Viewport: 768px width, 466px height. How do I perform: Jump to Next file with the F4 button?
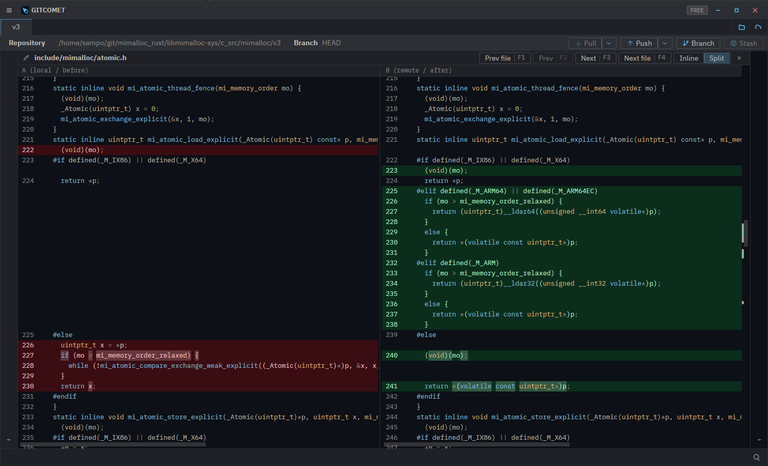click(645, 58)
